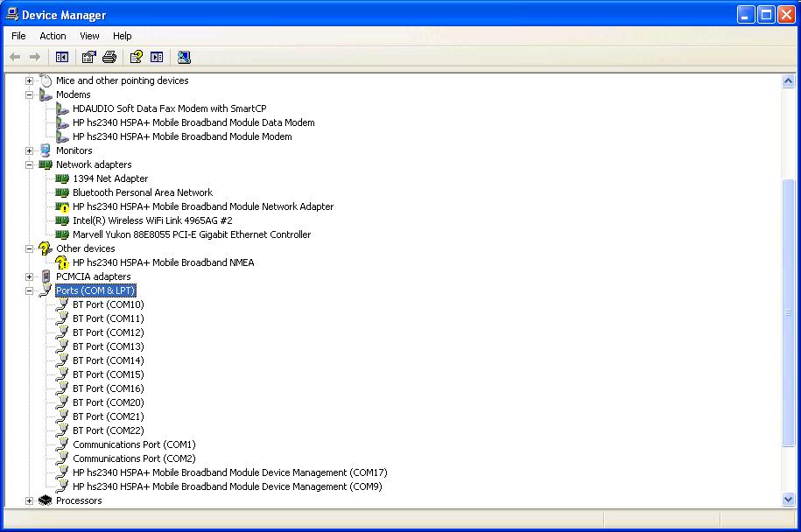Image resolution: width=801 pixels, height=532 pixels.
Task: Select HP hs2340 Mobile Broadband Module Modem
Action: (x=182, y=136)
